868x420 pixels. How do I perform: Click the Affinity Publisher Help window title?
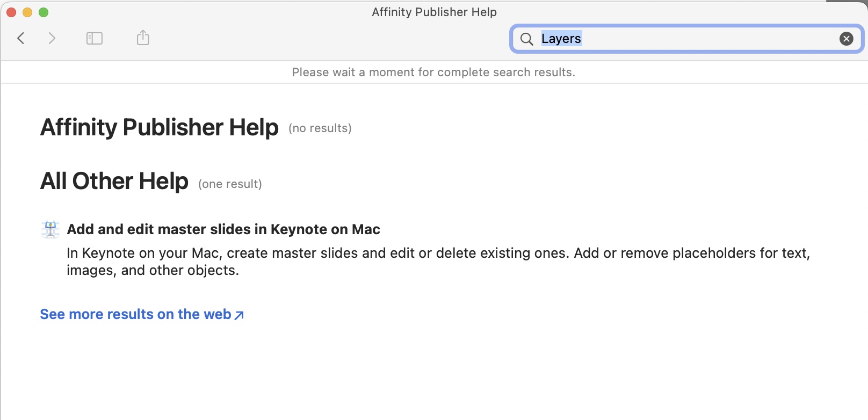click(x=434, y=12)
